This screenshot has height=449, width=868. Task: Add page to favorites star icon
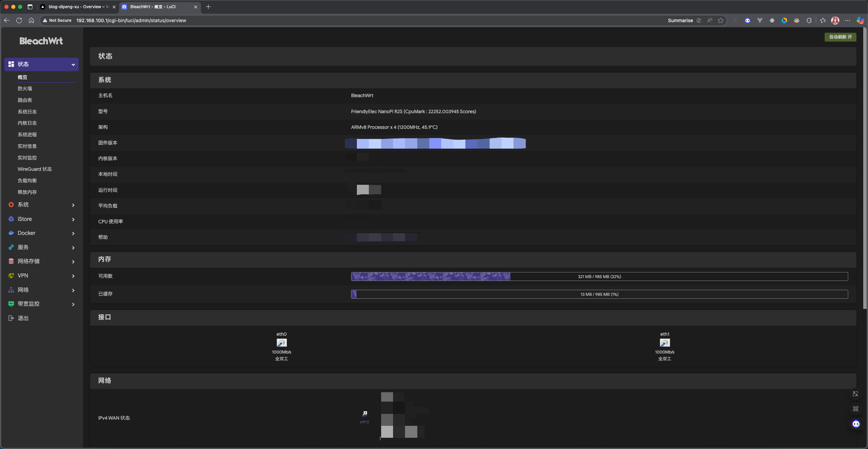tap(720, 20)
